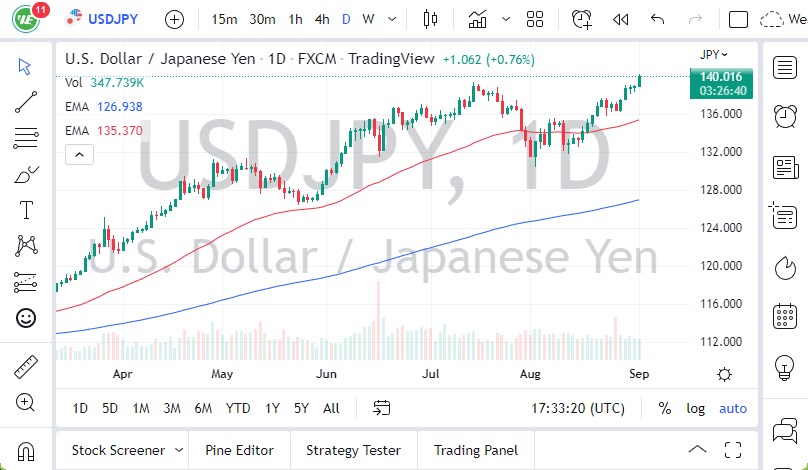Toggle percent scale on price axis
This screenshot has width=808, height=470.
665,408
